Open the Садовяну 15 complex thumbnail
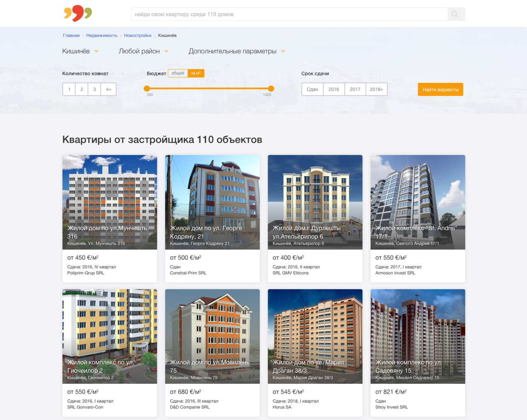This screenshot has width=527, height=420. [x=418, y=336]
